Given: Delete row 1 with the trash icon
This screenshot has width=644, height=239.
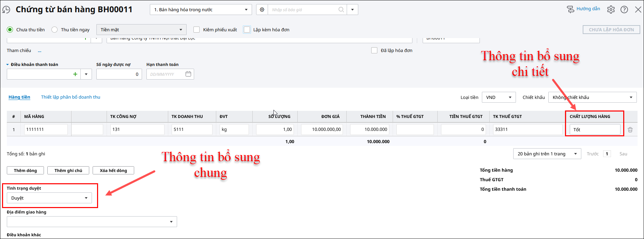Looking at the screenshot, I should (x=630, y=130).
